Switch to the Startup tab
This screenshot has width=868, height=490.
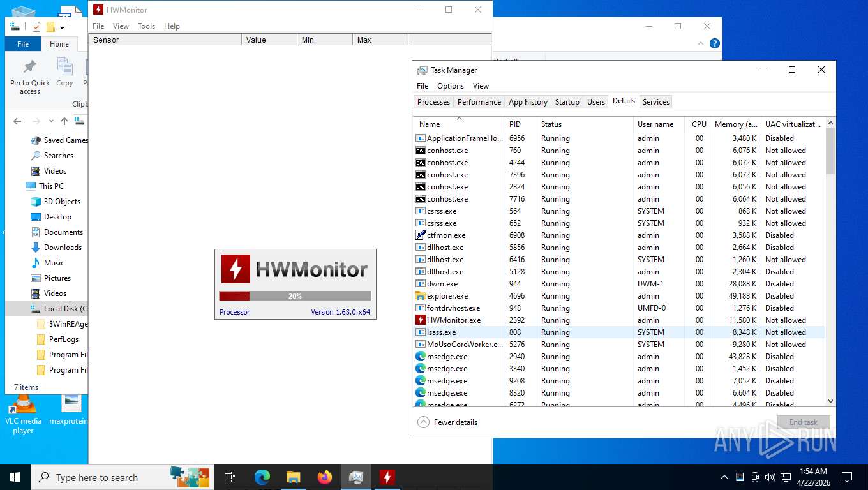tap(567, 102)
